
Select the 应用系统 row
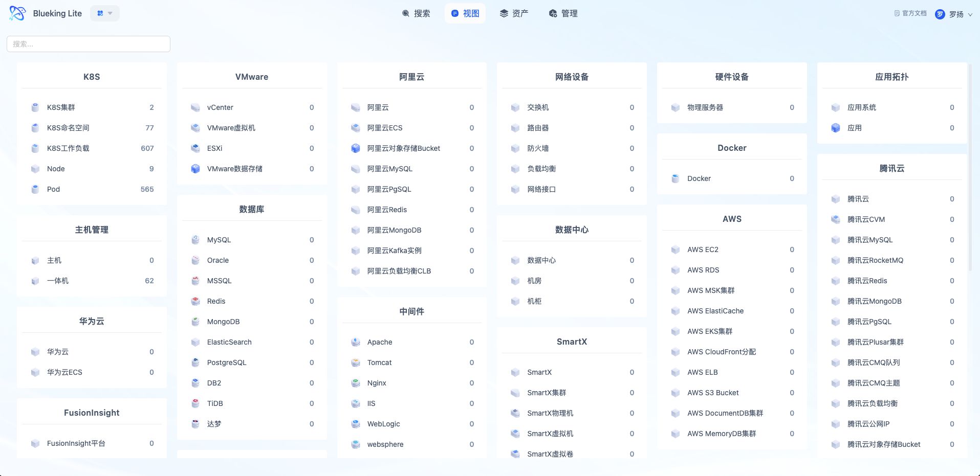tap(892, 107)
